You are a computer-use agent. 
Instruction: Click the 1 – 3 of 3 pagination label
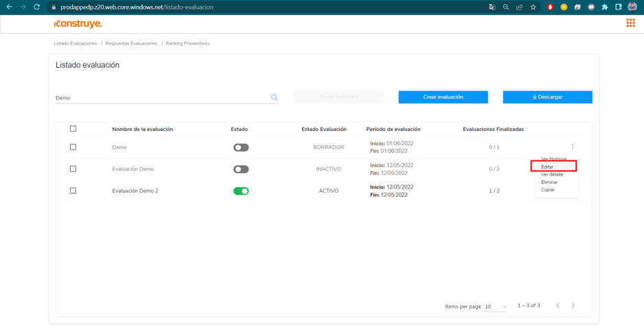(529, 306)
